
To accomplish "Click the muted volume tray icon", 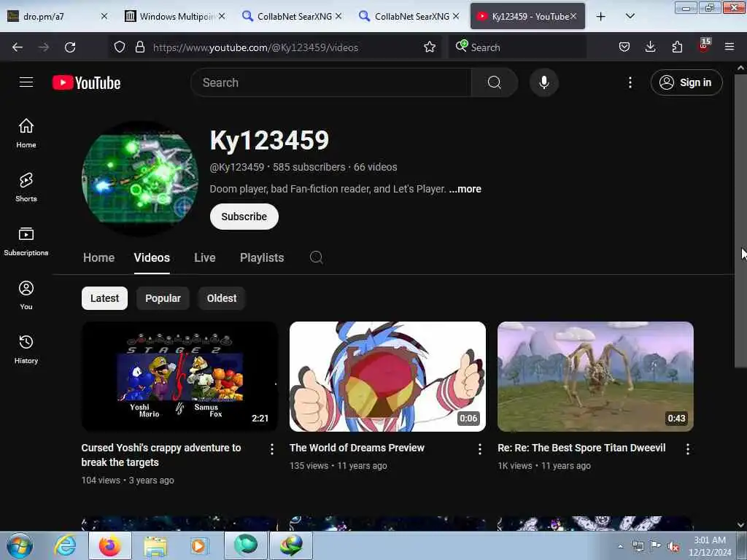I will point(673,547).
